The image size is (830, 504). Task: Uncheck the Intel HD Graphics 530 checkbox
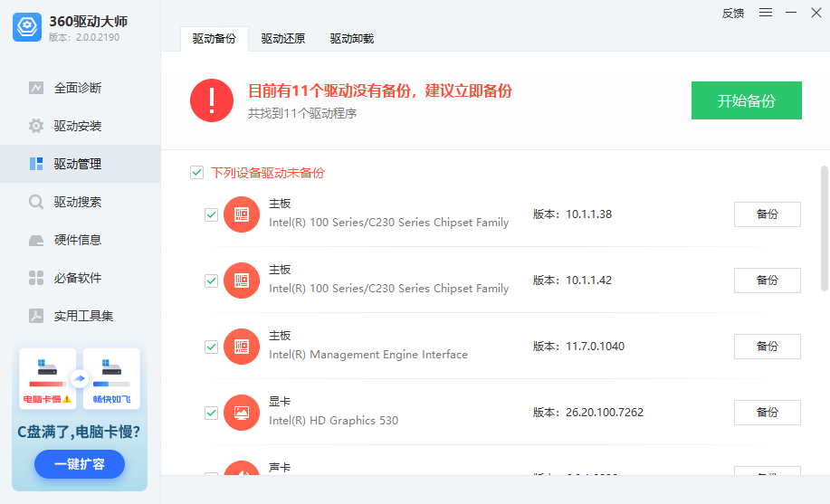(x=211, y=413)
